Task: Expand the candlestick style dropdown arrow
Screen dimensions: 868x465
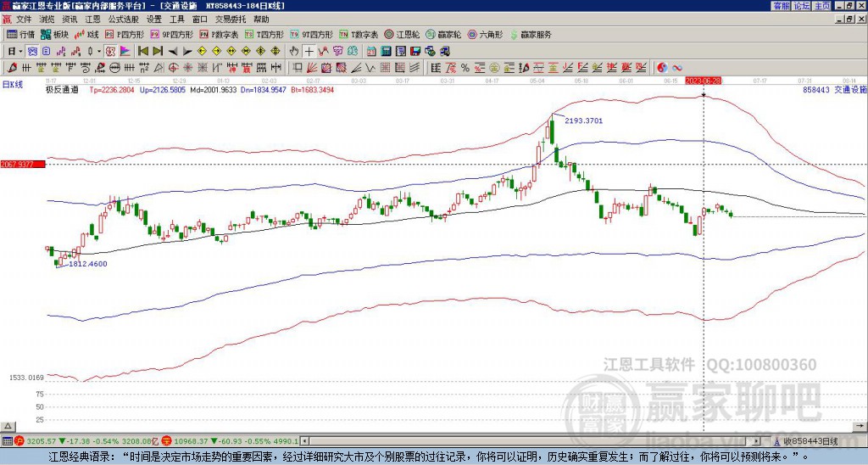Action: (x=99, y=51)
